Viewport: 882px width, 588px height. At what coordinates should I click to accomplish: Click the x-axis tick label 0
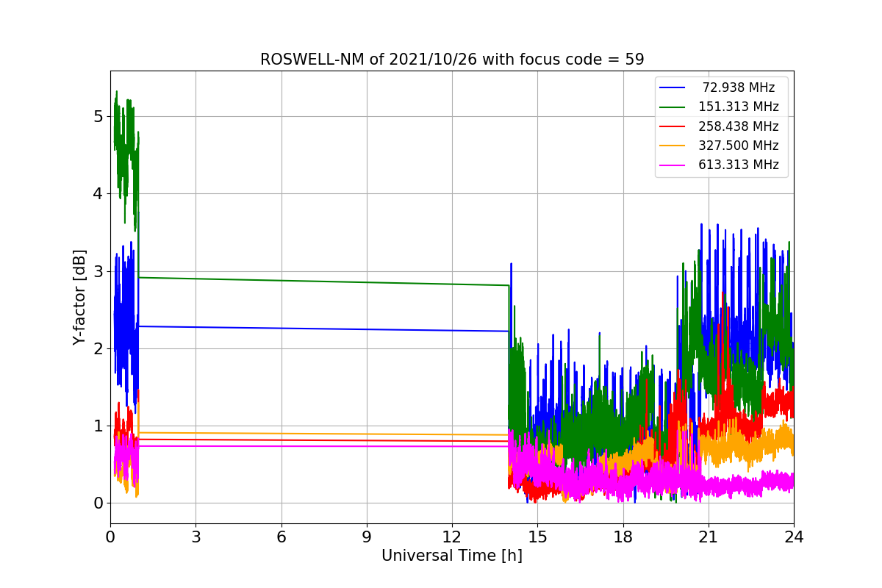(x=110, y=537)
